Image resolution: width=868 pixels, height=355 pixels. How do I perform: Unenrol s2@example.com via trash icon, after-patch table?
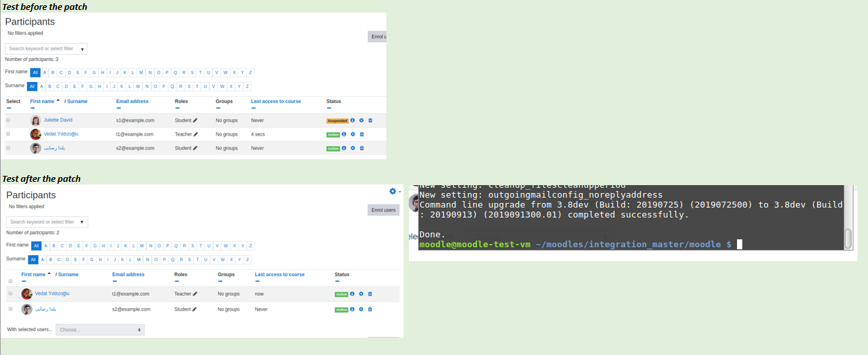370,309
